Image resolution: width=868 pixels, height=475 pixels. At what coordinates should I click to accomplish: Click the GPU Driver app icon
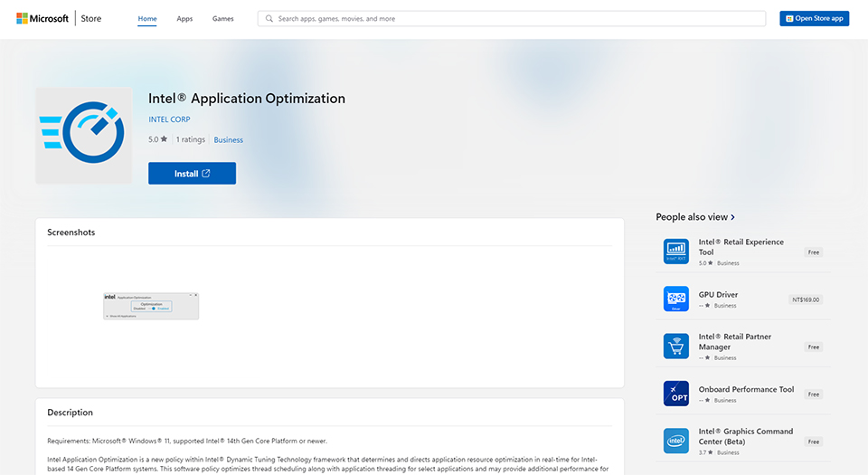676,299
